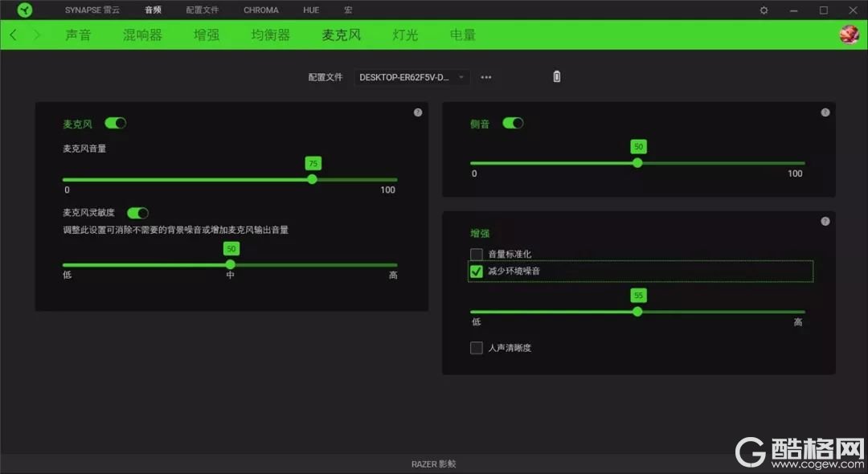The image size is (868, 474).
Task: Select the 音频 top menu
Action: [153, 10]
